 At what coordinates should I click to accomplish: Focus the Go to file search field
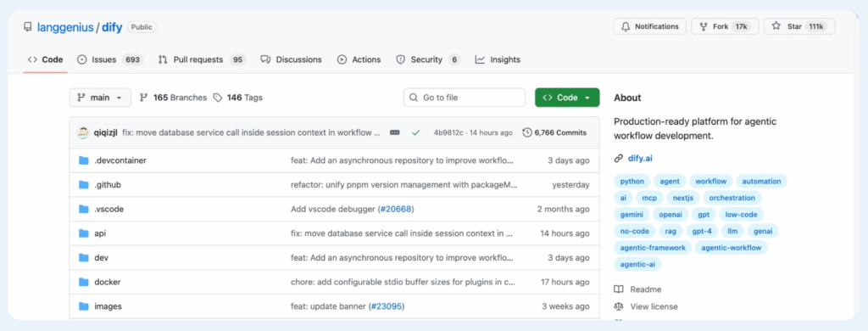pos(465,98)
